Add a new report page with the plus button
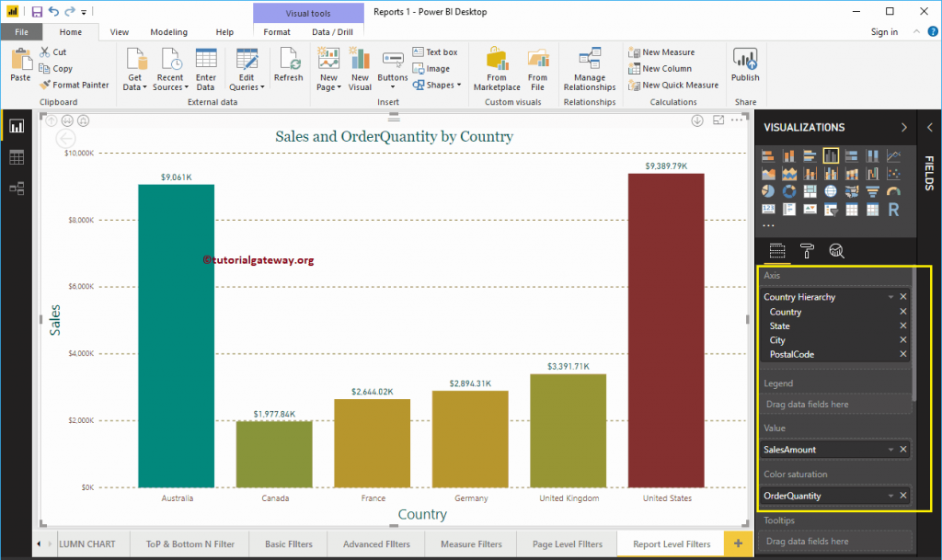Screen dimensions: 942x560 (x=738, y=543)
